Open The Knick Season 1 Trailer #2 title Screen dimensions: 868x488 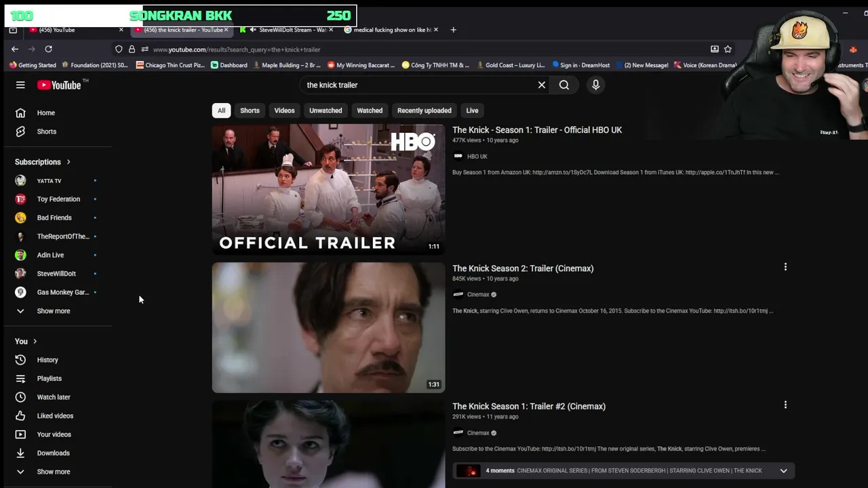(x=529, y=406)
